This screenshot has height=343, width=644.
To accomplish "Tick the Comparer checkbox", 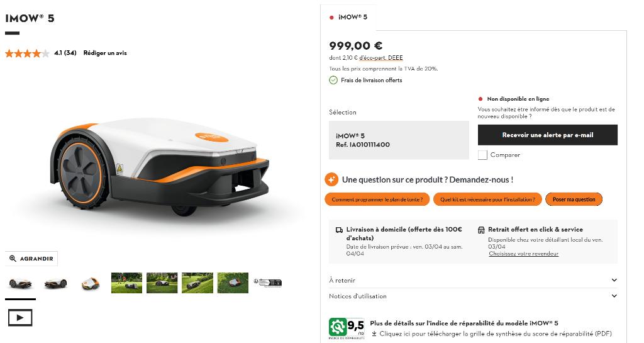I will [482, 155].
